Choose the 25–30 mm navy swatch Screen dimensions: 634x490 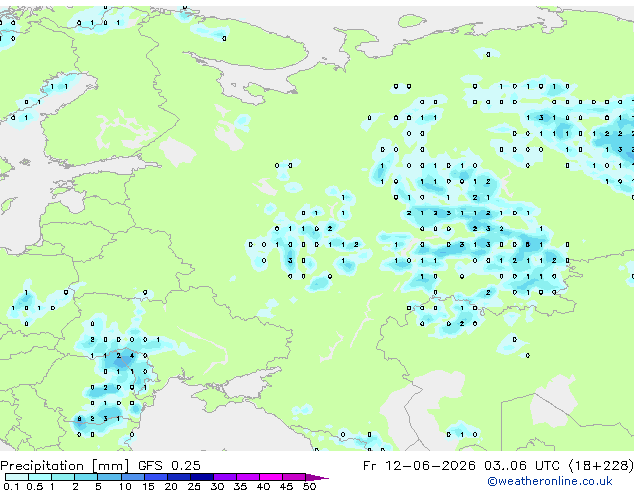pyautogui.click(x=201, y=477)
